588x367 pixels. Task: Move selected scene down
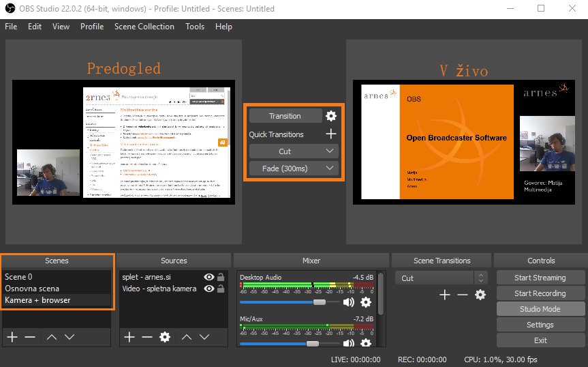(69, 337)
